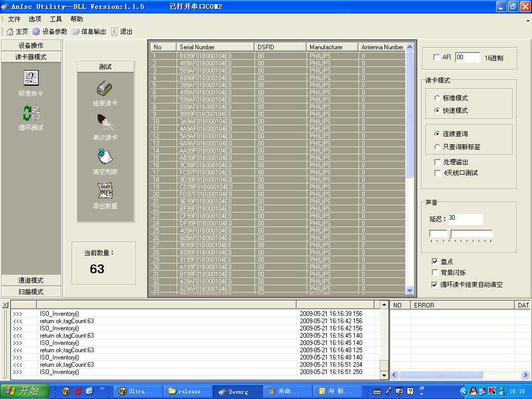Click log panel scroll up arrow

click(384, 304)
